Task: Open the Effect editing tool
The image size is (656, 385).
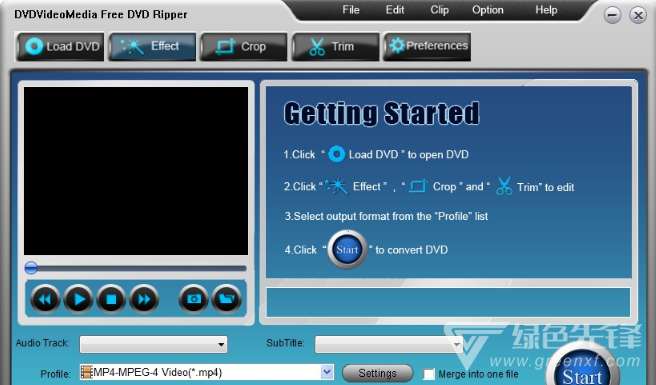Action: [x=152, y=46]
